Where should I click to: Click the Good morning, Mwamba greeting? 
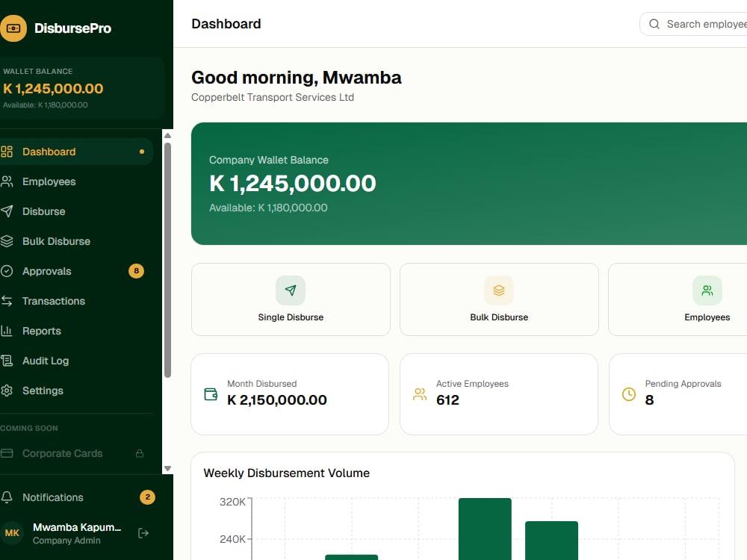[297, 77]
